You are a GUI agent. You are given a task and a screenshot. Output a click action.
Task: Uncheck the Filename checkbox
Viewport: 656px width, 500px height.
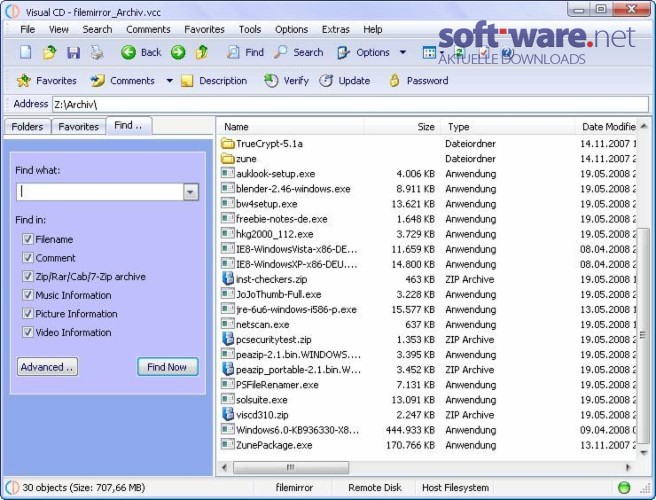[x=28, y=239]
